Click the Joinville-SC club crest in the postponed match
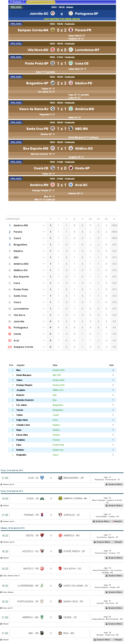This screenshot has width=124, height=644. point(53,13)
